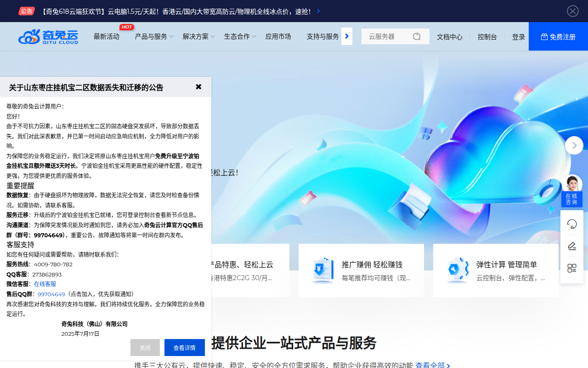Screen dimensions: 588x368
Task: Open the 控制台 link
Action: [487, 37]
